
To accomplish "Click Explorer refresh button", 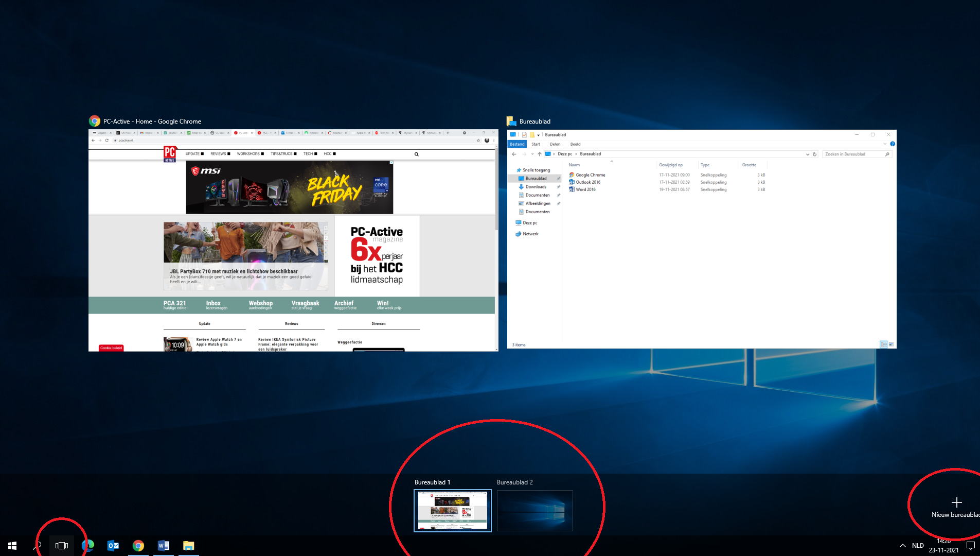I will pyautogui.click(x=815, y=154).
